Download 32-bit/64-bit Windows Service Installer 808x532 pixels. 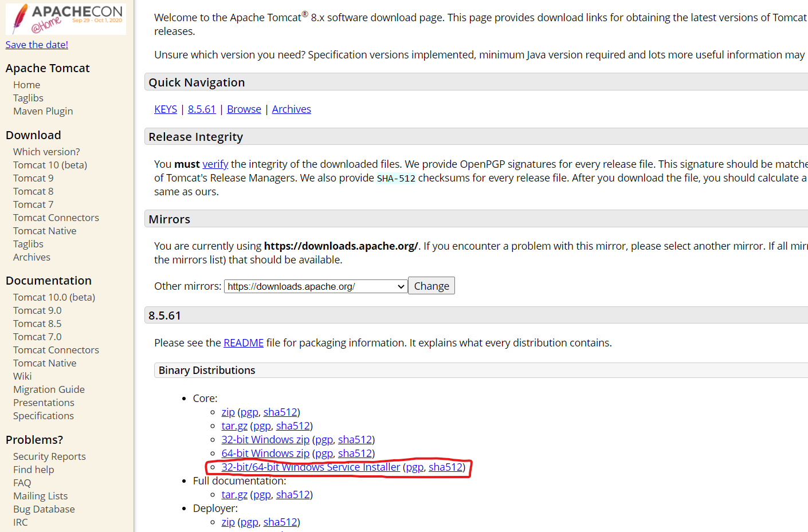coord(311,467)
